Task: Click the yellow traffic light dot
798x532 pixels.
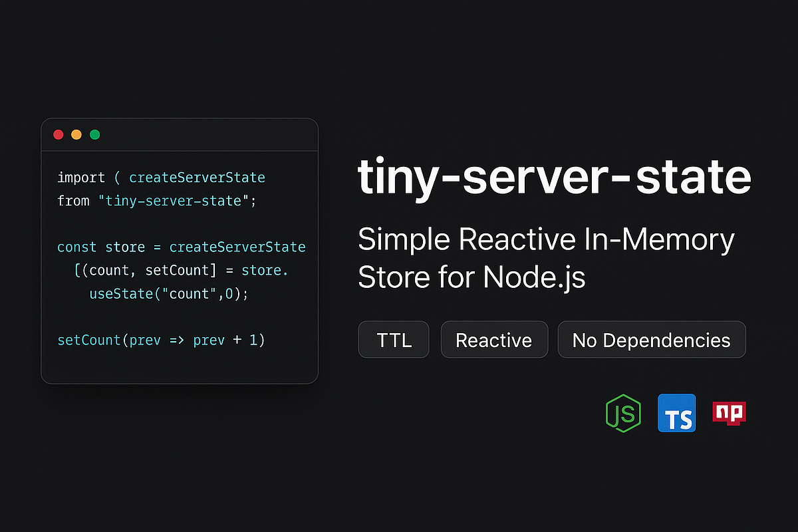Action: [x=76, y=134]
